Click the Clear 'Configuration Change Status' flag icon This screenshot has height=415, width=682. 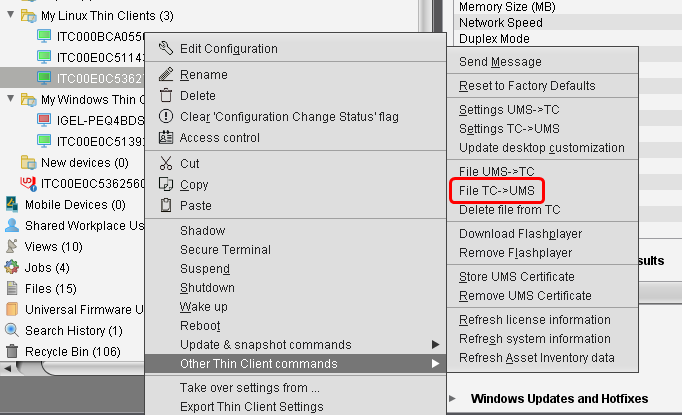165,117
